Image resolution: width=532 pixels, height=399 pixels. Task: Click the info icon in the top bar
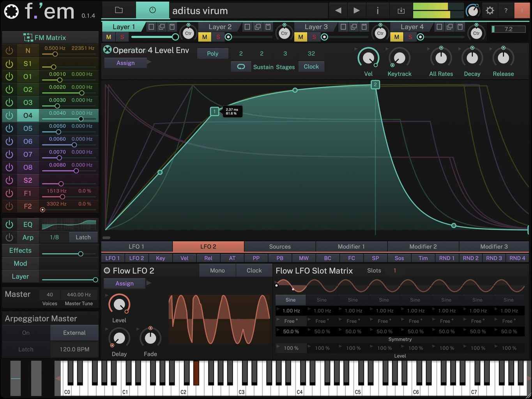tap(377, 11)
